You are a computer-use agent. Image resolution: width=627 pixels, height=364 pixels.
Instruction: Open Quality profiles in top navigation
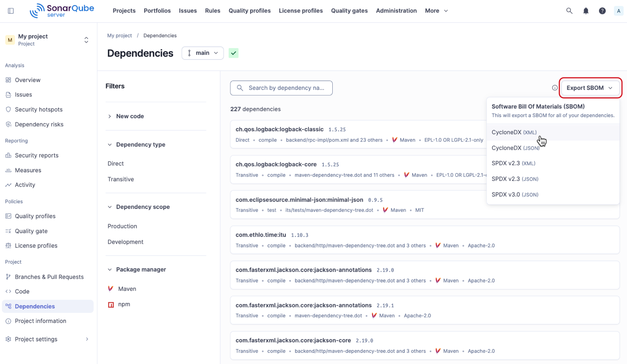250,11
